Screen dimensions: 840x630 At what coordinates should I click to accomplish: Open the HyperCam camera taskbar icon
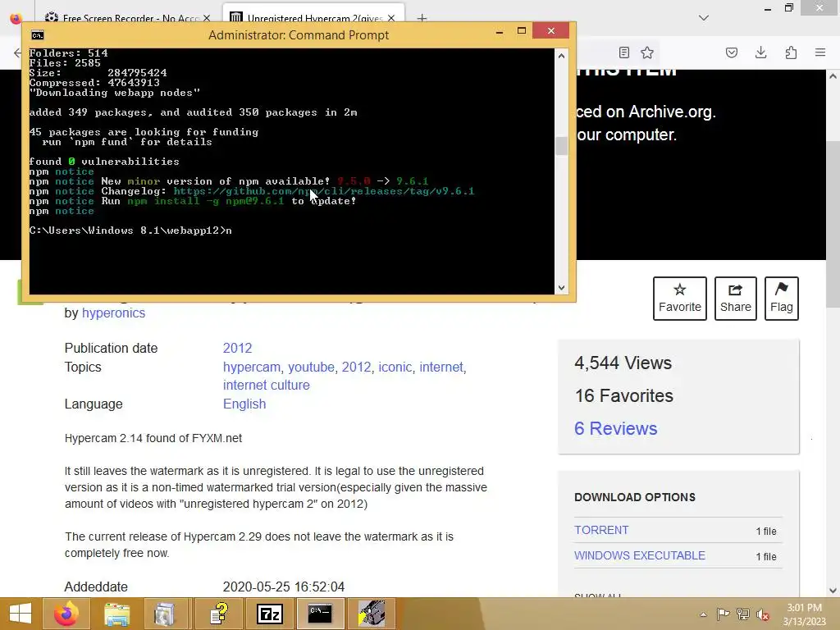(x=372, y=614)
